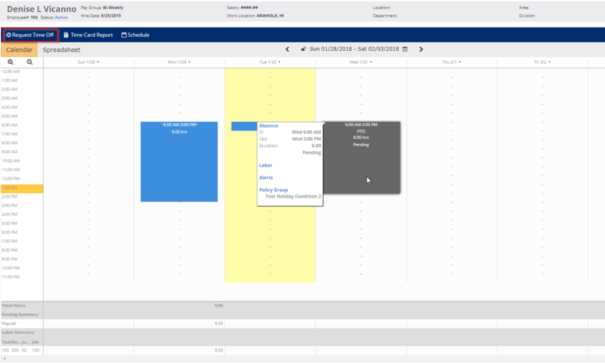Select the gray pending PTO block on Wednesday
The image size is (605, 364).
pyautogui.click(x=362, y=158)
